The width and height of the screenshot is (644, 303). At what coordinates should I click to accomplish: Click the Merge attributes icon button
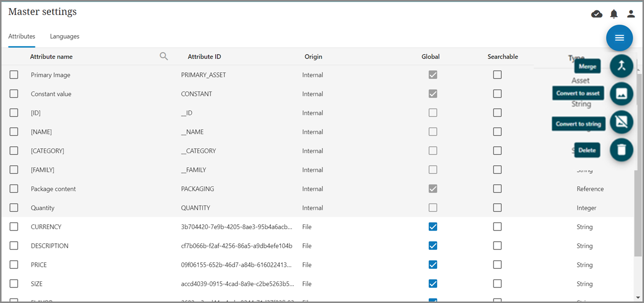point(621,66)
